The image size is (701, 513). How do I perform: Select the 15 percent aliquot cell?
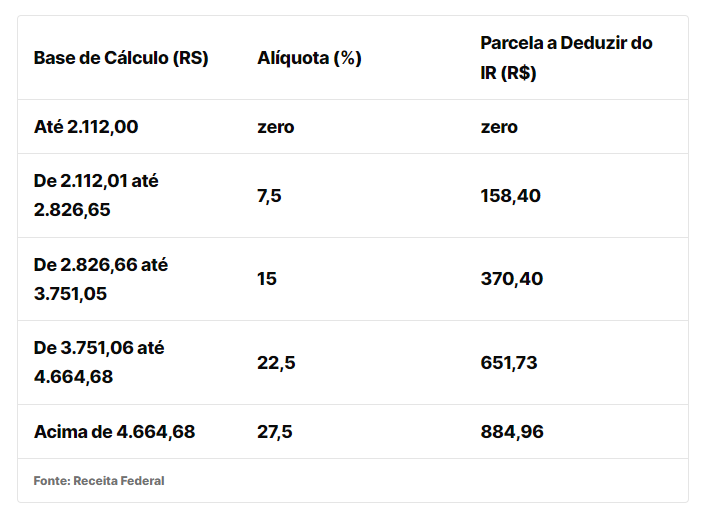coord(266,279)
